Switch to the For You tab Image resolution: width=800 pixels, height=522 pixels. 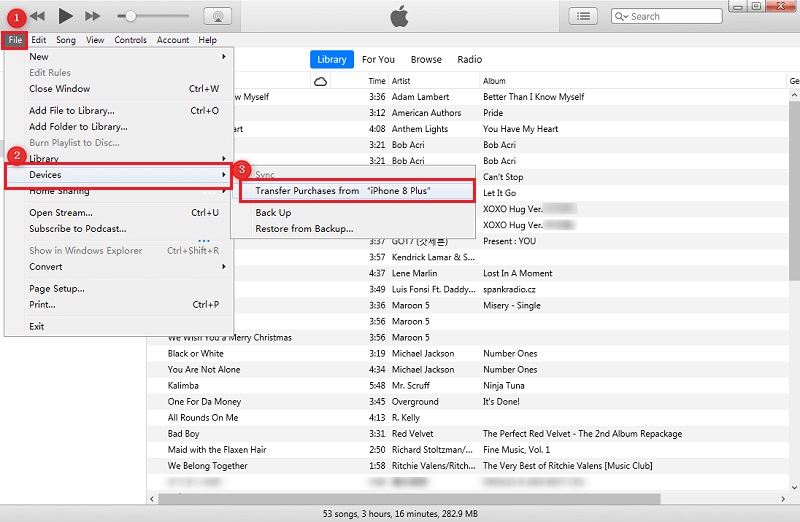[378, 60]
